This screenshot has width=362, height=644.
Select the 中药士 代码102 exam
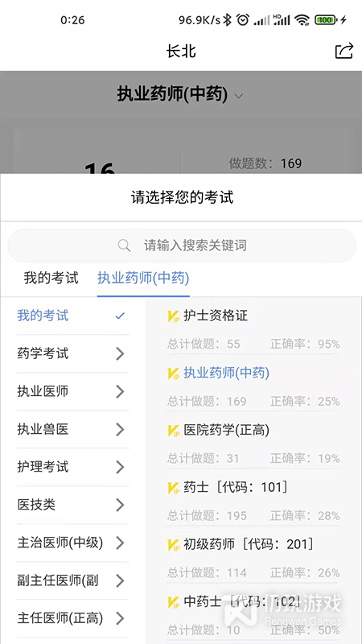click(253, 615)
